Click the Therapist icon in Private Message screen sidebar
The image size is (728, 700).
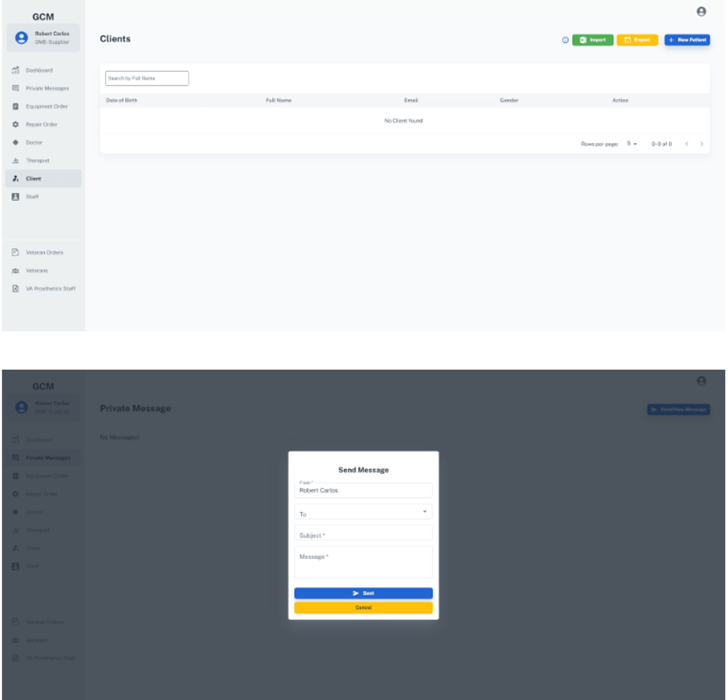tap(15, 530)
